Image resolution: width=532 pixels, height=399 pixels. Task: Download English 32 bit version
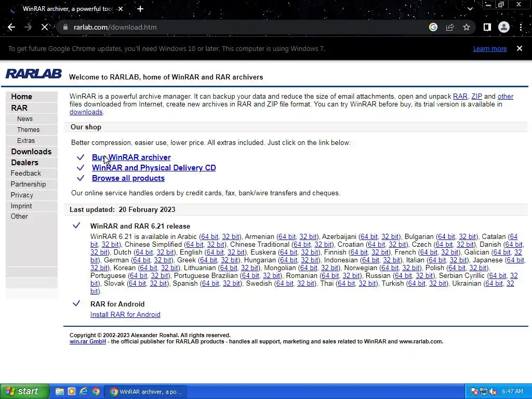click(236, 252)
